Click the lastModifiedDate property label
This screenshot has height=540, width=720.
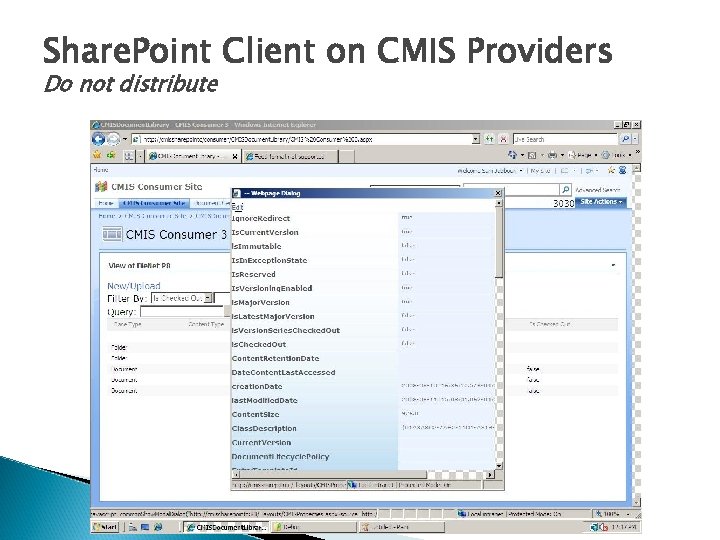coord(264,400)
